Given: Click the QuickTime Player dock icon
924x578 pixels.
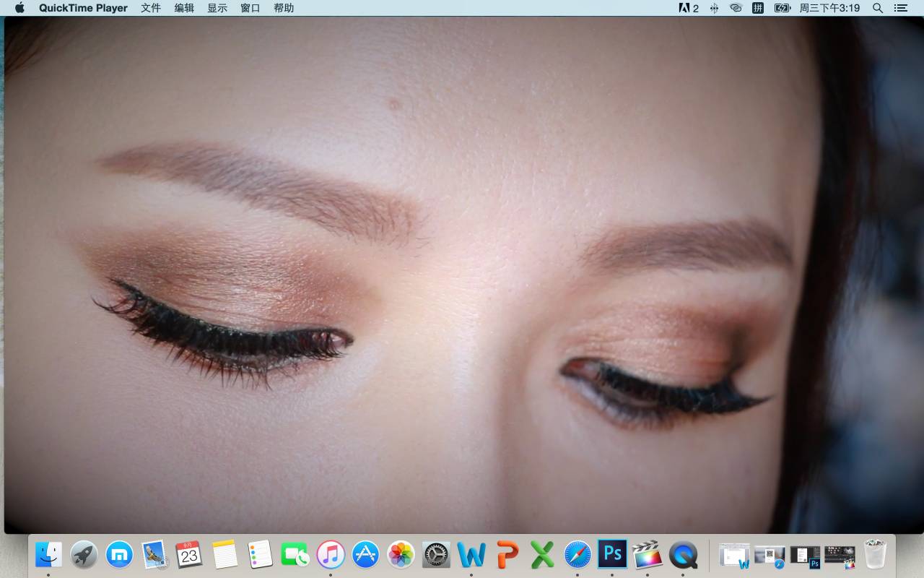Looking at the screenshot, I should (x=683, y=555).
